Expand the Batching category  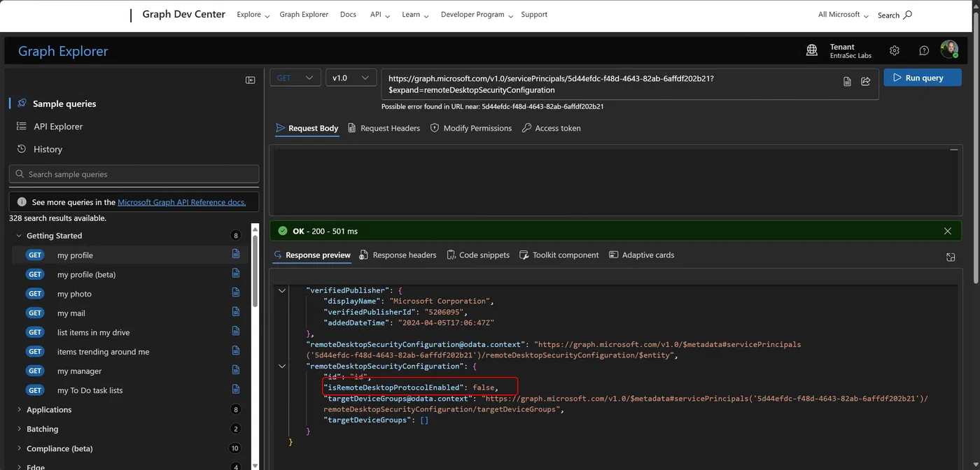click(19, 429)
